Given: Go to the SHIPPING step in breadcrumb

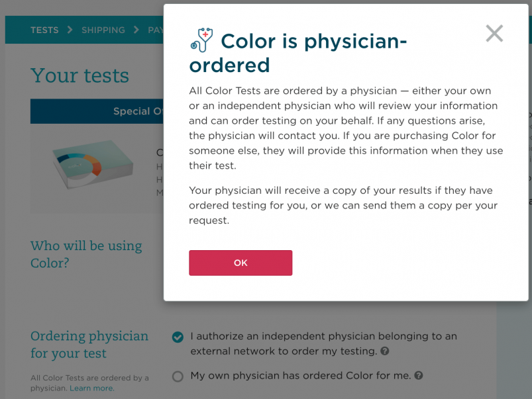Looking at the screenshot, I should 103,30.
